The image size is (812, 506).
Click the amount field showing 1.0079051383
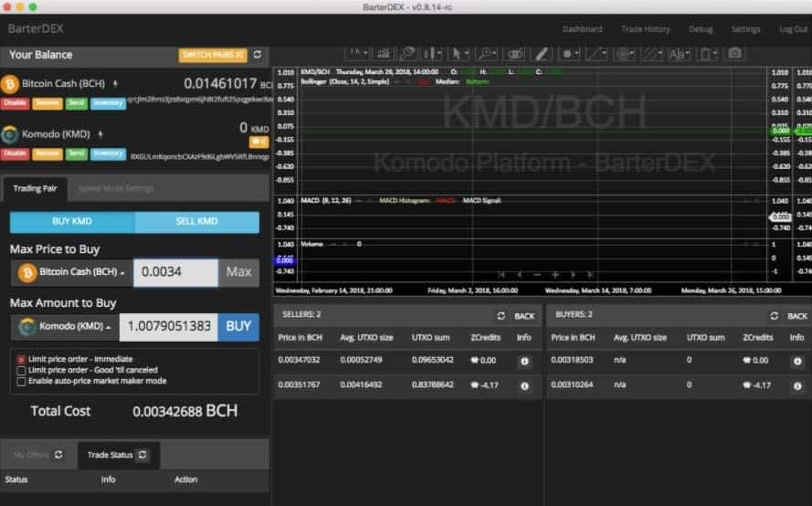click(x=169, y=327)
